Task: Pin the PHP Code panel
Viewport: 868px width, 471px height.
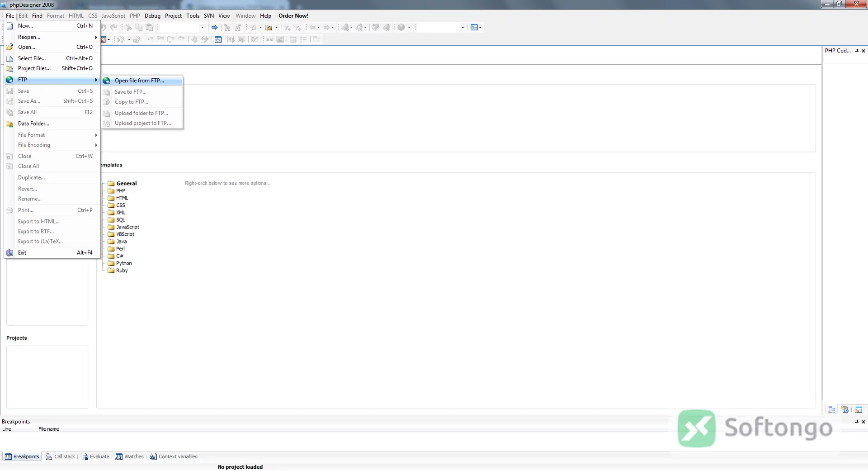Action: pos(857,51)
